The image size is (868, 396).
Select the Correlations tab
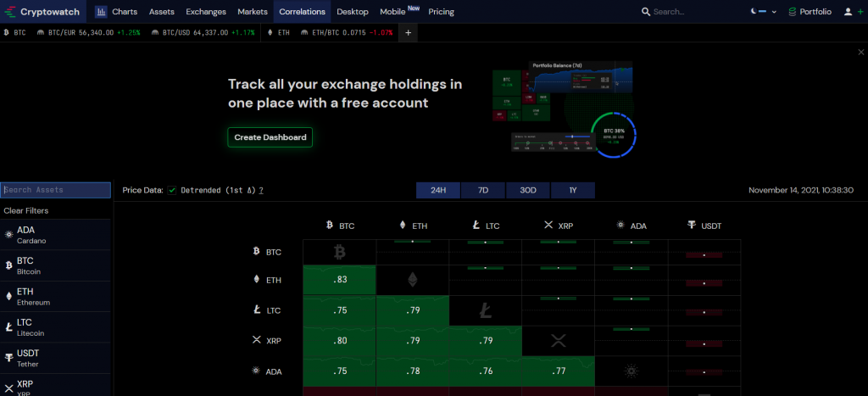303,12
